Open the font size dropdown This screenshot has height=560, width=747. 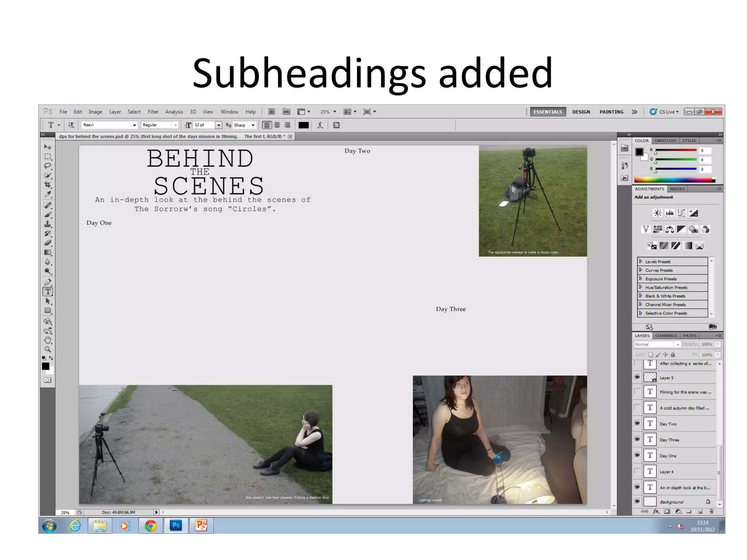click(x=218, y=125)
